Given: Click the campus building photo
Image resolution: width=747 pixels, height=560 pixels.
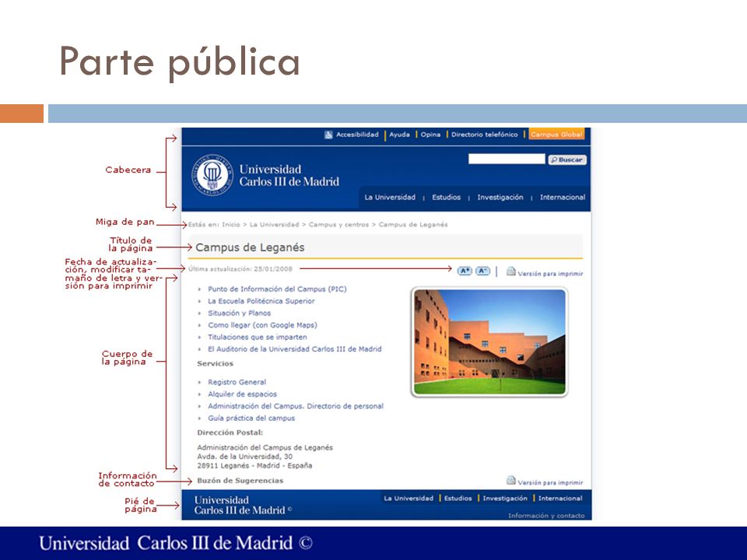Looking at the screenshot, I should pos(489,342).
